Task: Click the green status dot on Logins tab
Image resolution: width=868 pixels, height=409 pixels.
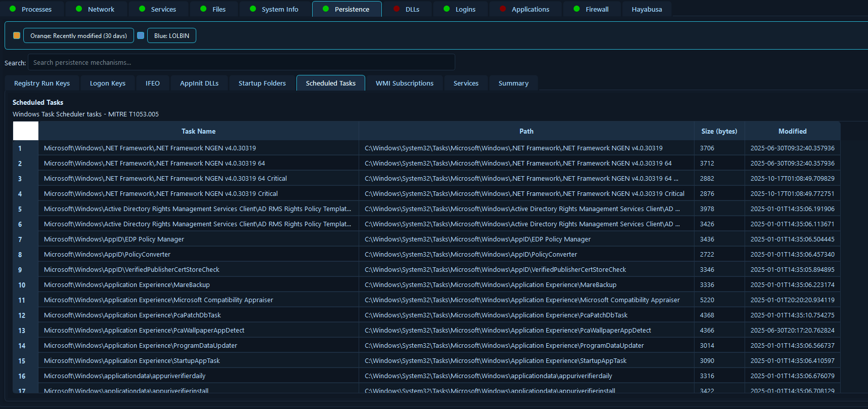Action: point(447,9)
